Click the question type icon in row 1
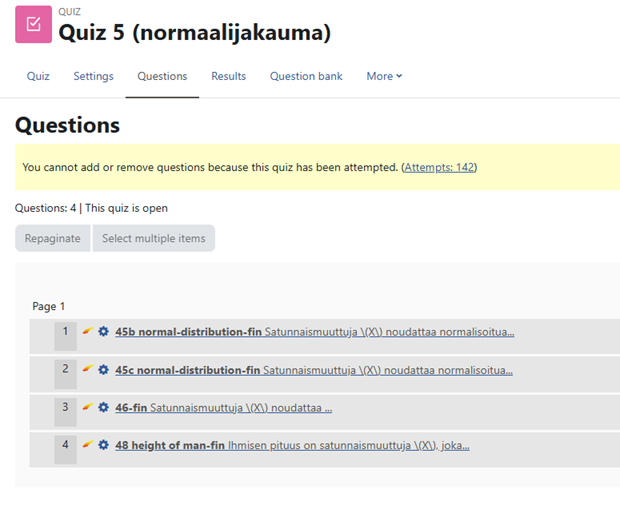 (x=88, y=332)
